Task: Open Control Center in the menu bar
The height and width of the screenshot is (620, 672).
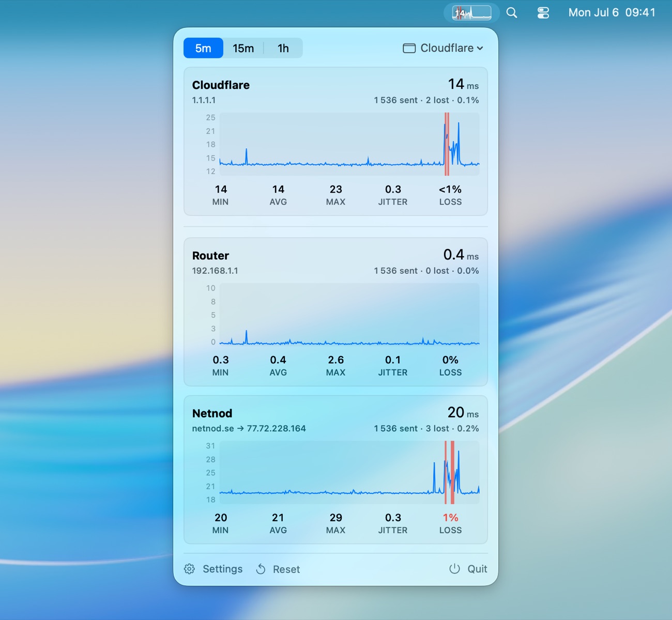Action: coord(543,13)
